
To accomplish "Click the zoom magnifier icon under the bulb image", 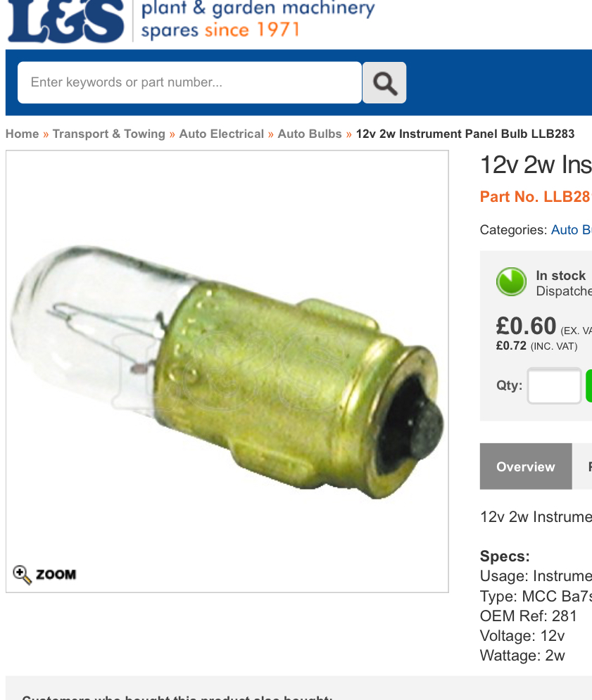I will tap(22, 575).
